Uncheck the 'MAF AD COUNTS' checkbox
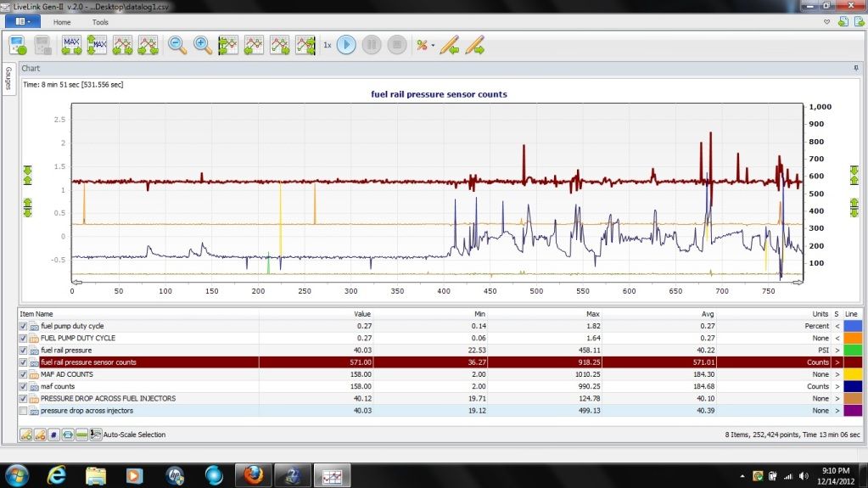Viewport: 868px width, 488px height. (23, 374)
